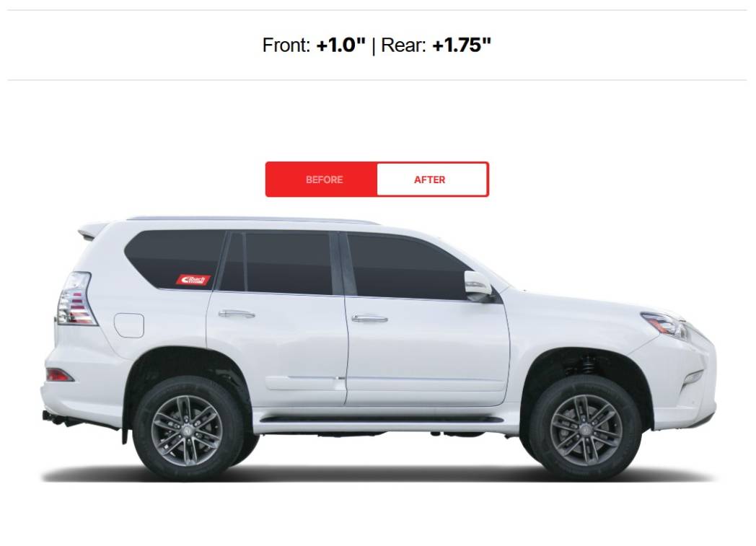Viewport: 756px width, 546px height.
Task: Click the rear roof spoiler
Action: coord(92,230)
